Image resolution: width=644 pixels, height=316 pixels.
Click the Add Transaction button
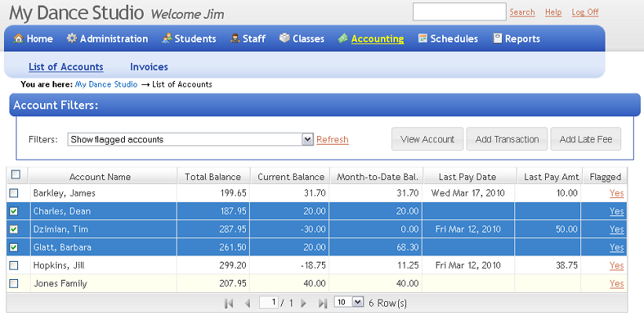(507, 139)
